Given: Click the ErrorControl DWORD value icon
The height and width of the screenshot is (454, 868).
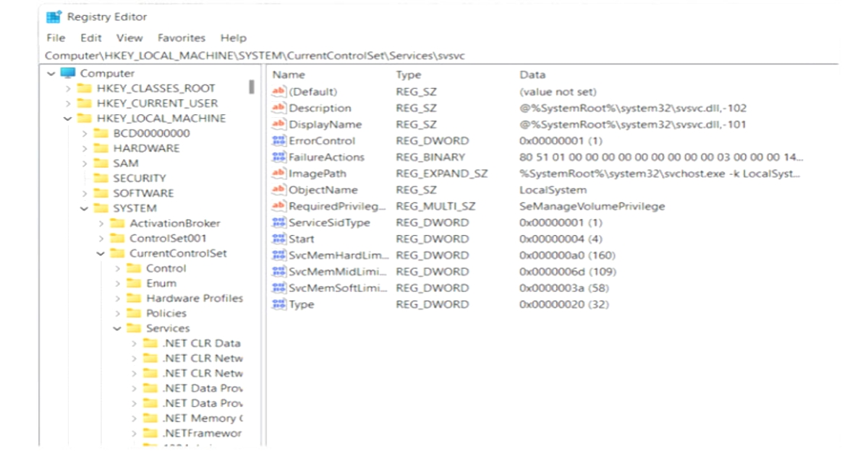Looking at the screenshot, I should pos(278,141).
